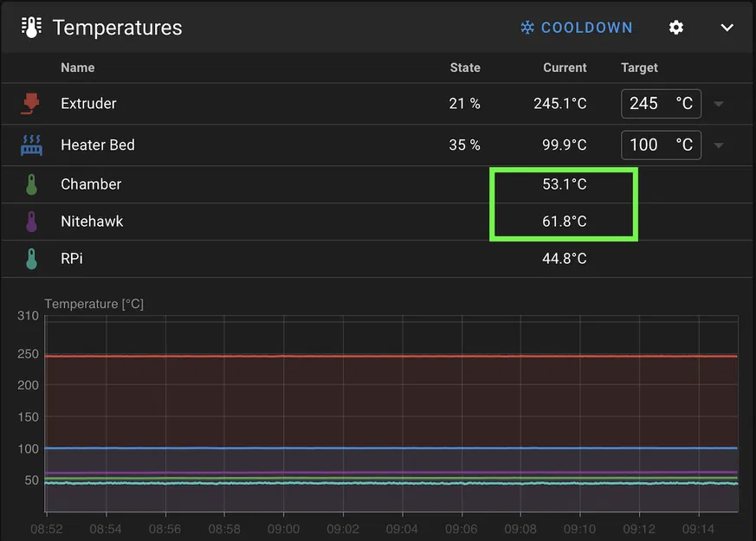756x541 pixels.
Task: Click the green Chamber thermometer icon
Action: pyautogui.click(x=31, y=184)
